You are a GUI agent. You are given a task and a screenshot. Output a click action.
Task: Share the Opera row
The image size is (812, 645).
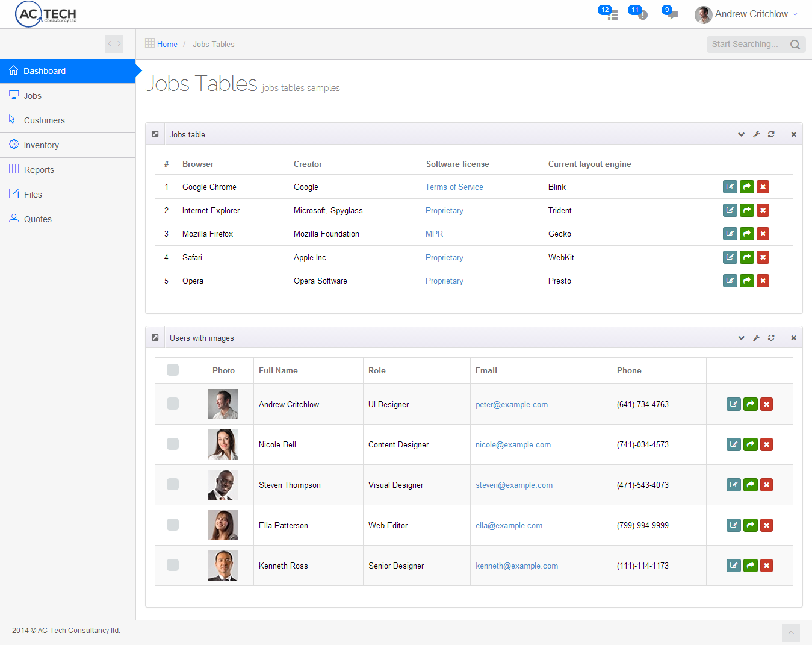[x=747, y=281]
